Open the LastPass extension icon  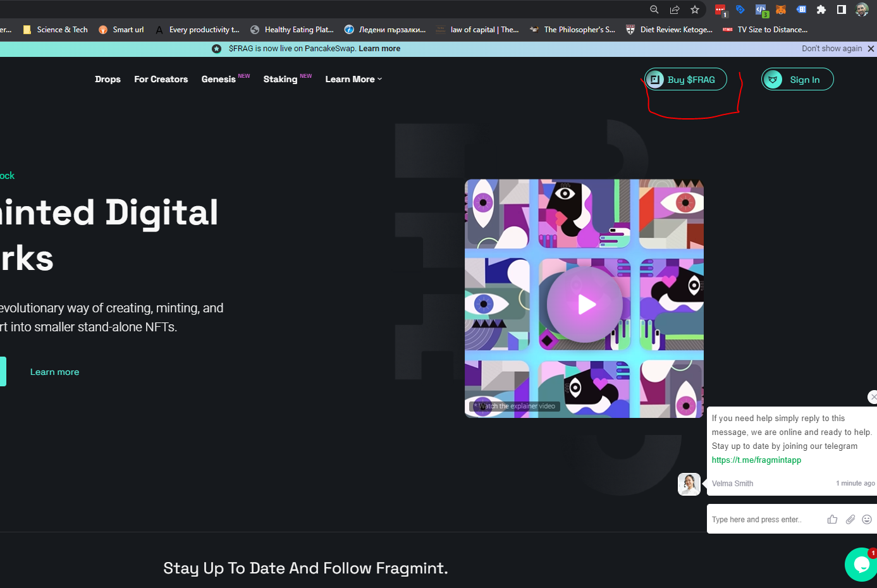pos(721,10)
